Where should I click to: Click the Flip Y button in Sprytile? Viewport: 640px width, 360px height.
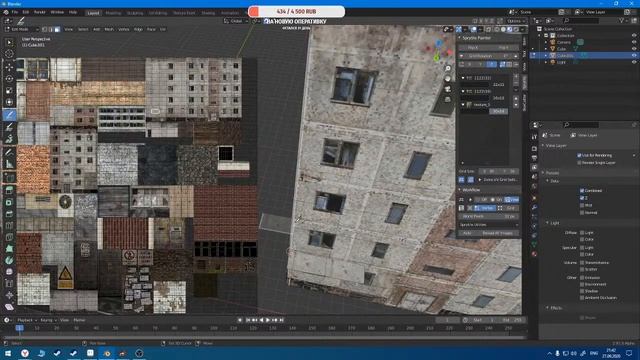pyautogui.click(x=504, y=47)
